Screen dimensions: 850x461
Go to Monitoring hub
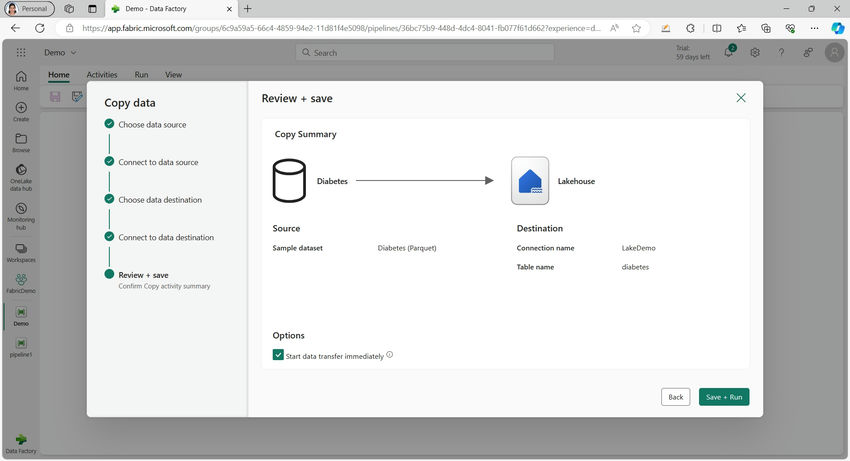pyautogui.click(x=21, y=209)
